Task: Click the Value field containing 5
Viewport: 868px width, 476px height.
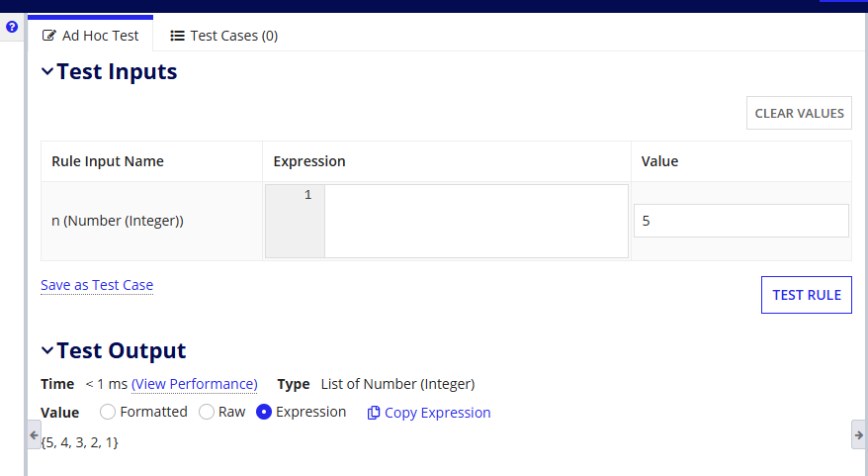Action: (x=740, y=221)
